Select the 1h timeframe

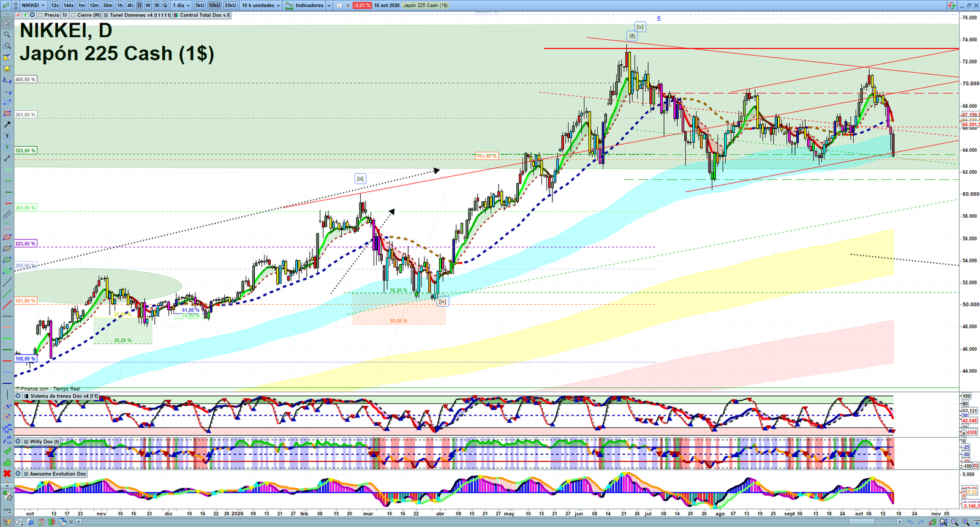click(120, 6)
